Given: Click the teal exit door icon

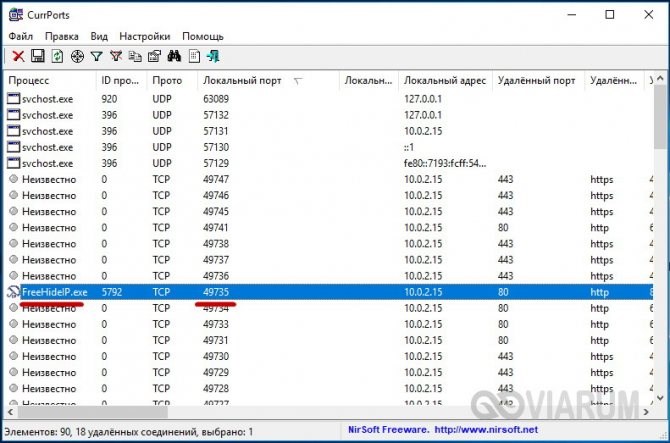Looking at the screenshot, I should (213, 56).
